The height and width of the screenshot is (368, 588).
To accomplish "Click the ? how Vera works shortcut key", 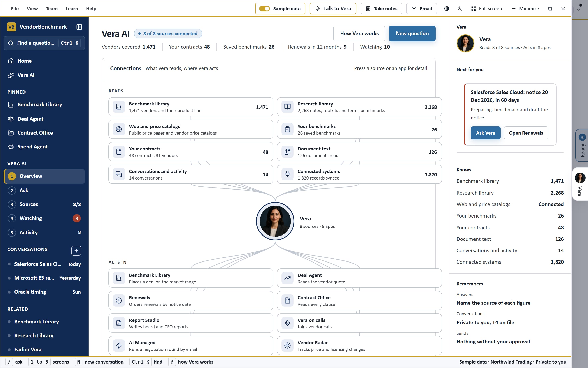I will pyautogui.click(x=172, y=362).
